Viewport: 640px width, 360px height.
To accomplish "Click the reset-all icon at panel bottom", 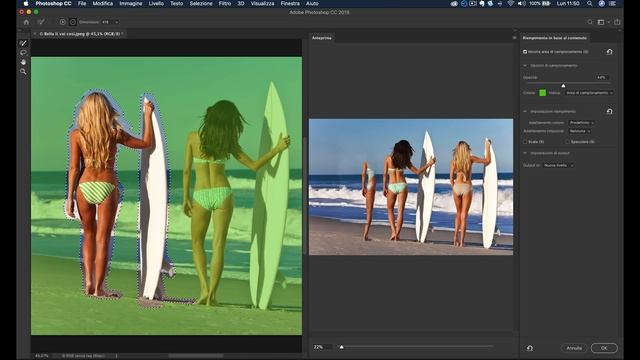I will pyautogui.click(x=530, y=348).
